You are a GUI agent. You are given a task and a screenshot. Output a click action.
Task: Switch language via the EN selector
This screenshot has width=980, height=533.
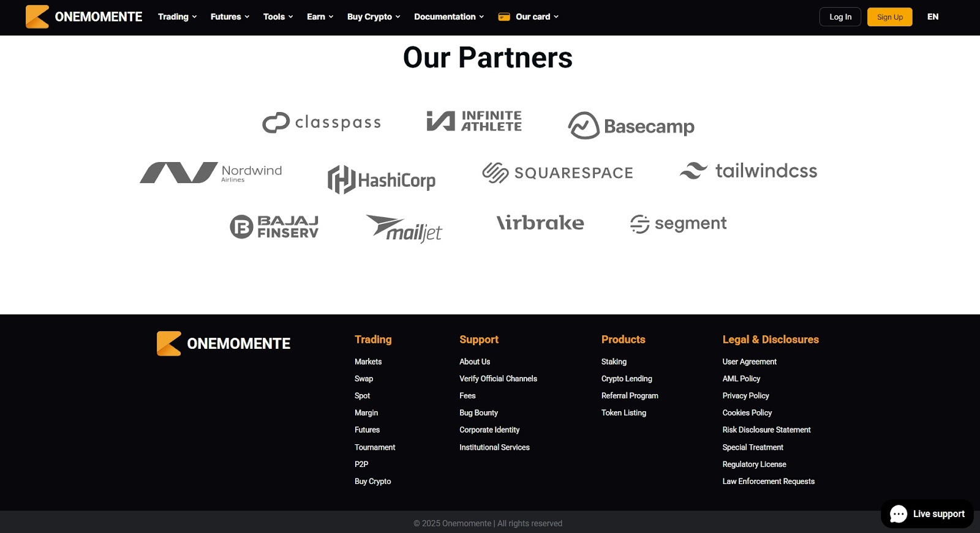click(x=933, y=17)
